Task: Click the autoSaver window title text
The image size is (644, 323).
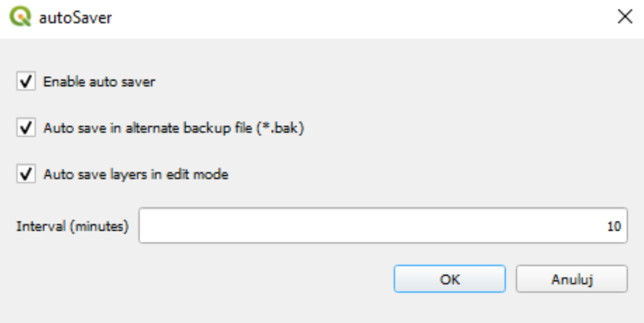Action: [x=75, y=17]
